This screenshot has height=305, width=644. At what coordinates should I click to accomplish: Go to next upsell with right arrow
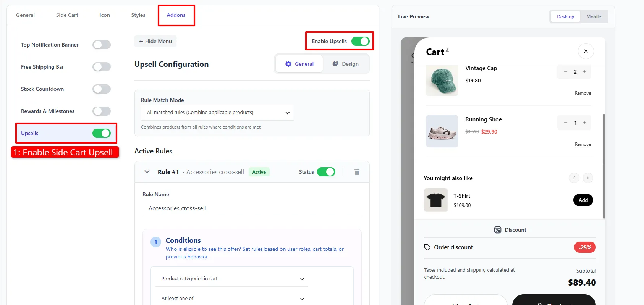[x=587, y=178]
